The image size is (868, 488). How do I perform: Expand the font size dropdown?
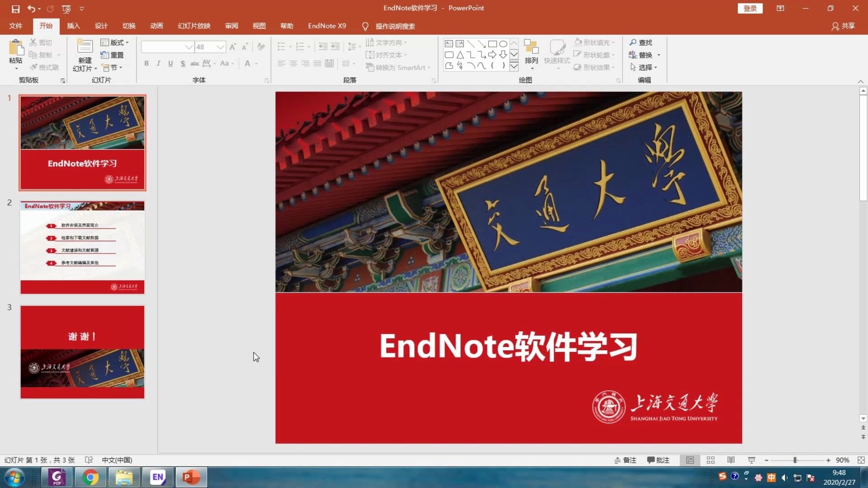click(220, 47)
